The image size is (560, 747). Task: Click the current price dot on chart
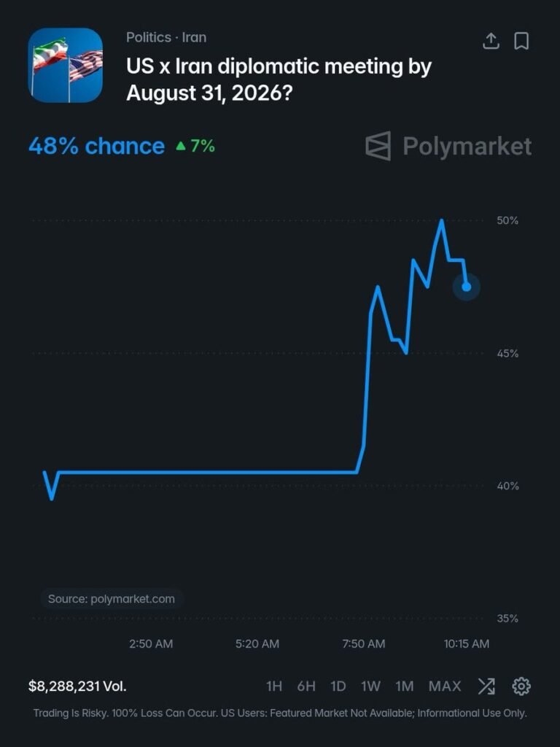pos(466,286)
